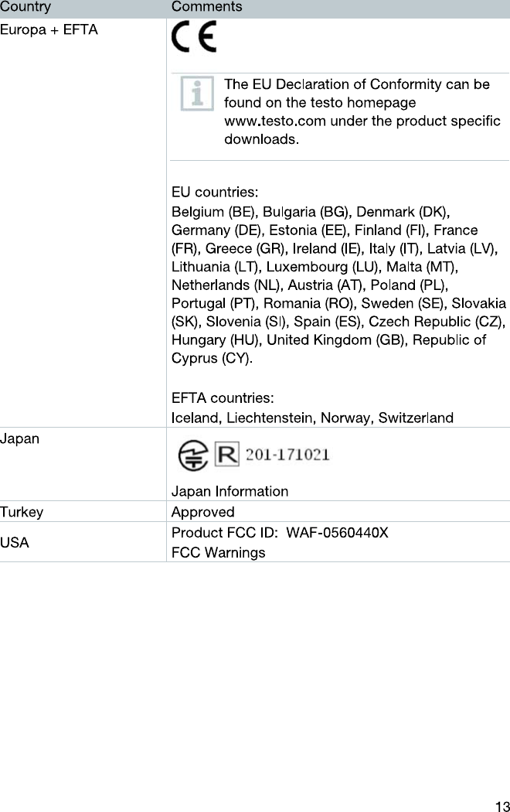Image resolution: width=510 pixels, height=812 pixels.
Task: Click the "EU countries:" heading
Action: 215,192
